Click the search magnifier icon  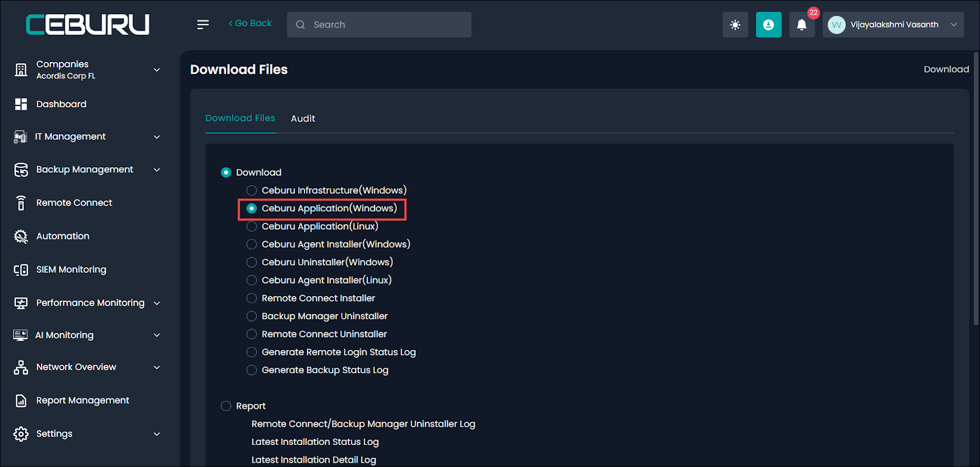pyautogui.click(x=300, y=25)
